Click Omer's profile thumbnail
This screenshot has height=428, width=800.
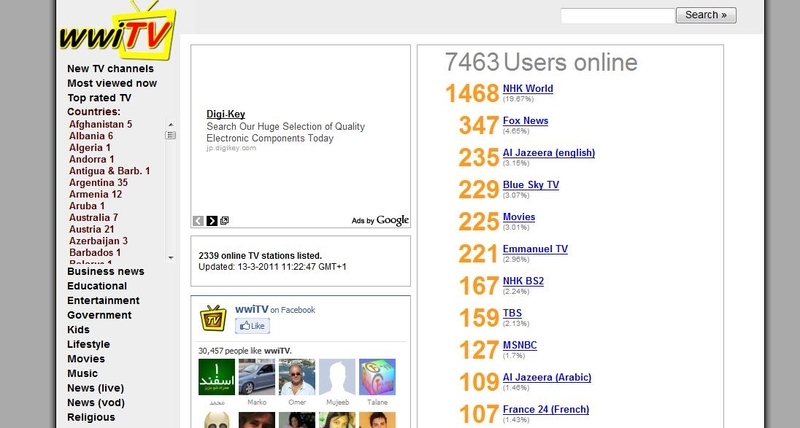click(297, 377)
